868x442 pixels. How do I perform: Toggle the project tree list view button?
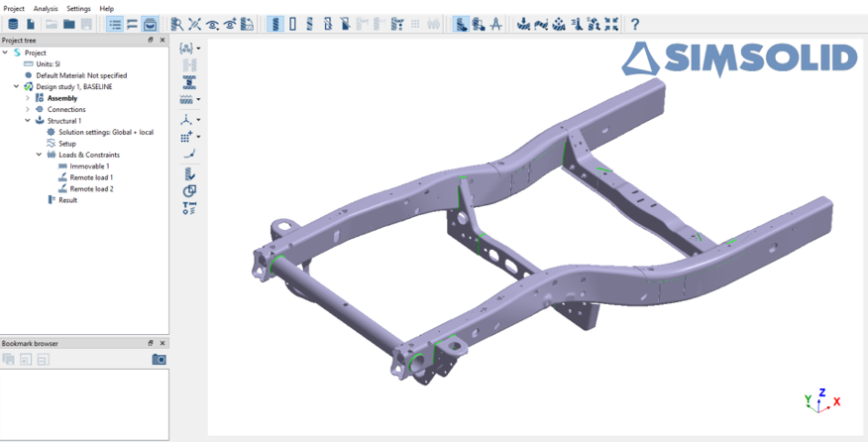tap(115, 24)
